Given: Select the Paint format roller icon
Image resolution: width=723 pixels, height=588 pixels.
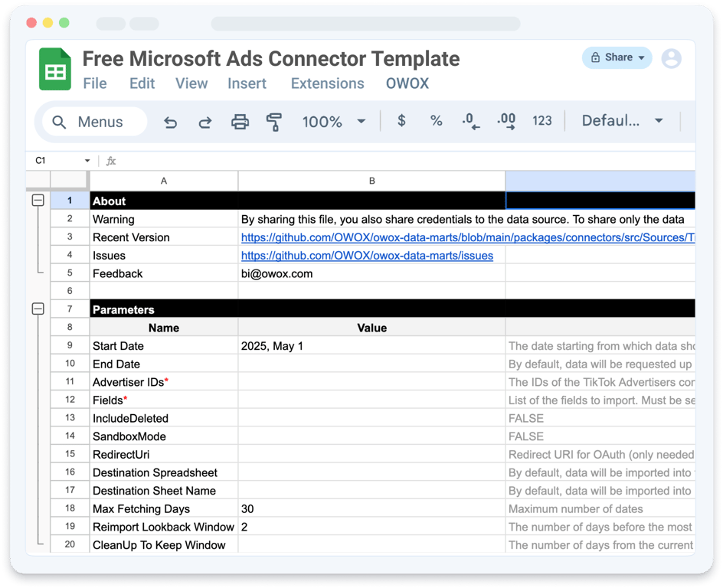Looking at the screenshot, I should [274, 122].
